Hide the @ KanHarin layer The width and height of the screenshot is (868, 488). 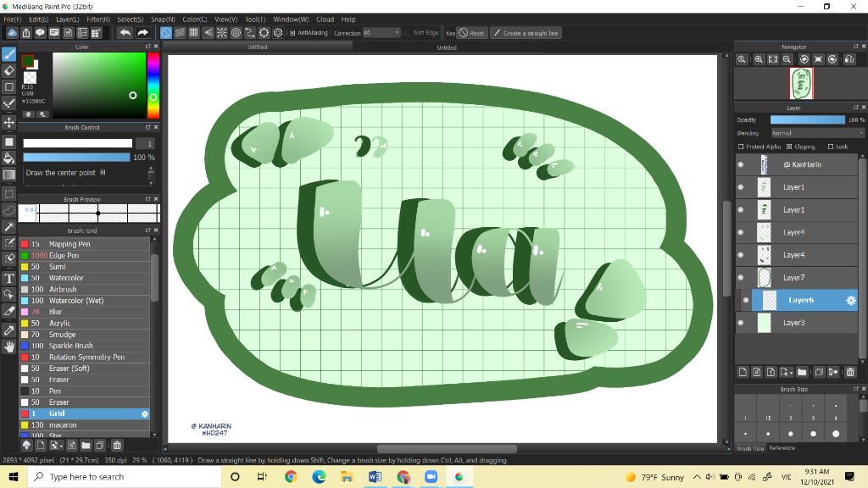click(x=741, y=164)
